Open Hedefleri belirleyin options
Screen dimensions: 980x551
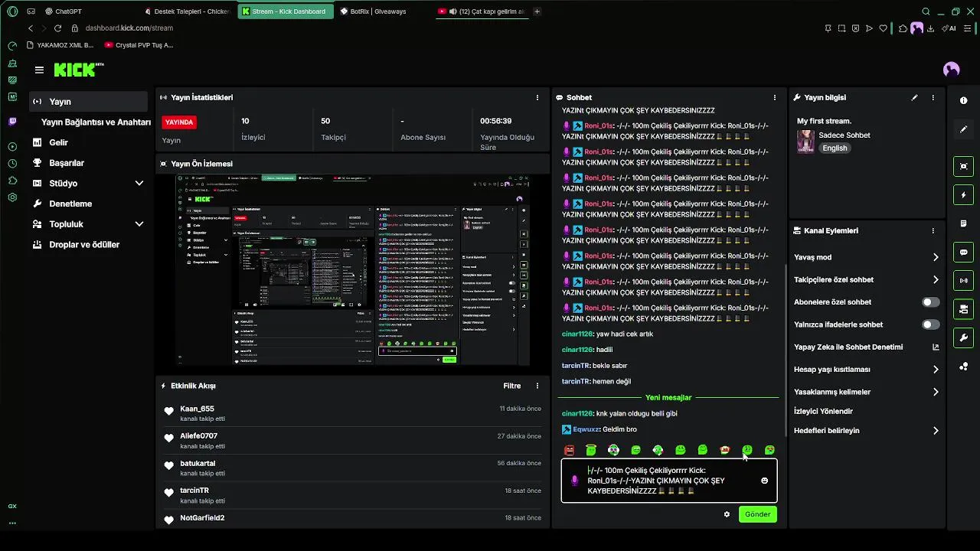(866, 431)
